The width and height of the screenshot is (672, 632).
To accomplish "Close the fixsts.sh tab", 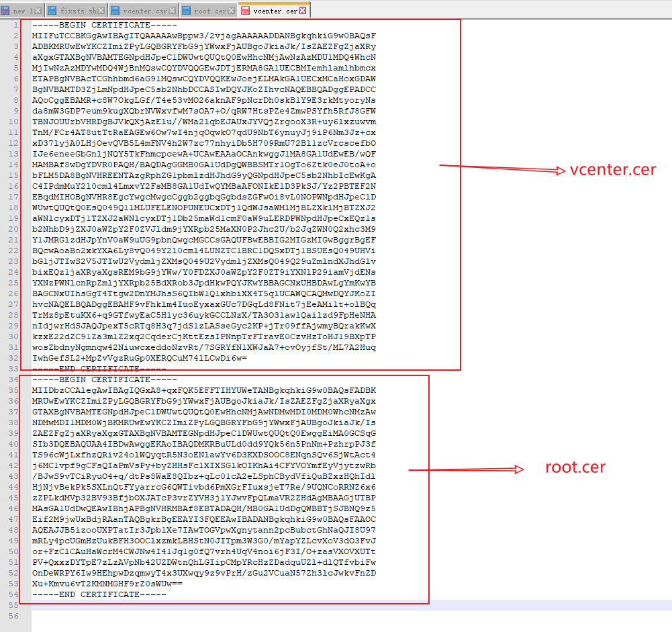I will tap(101, 11).
